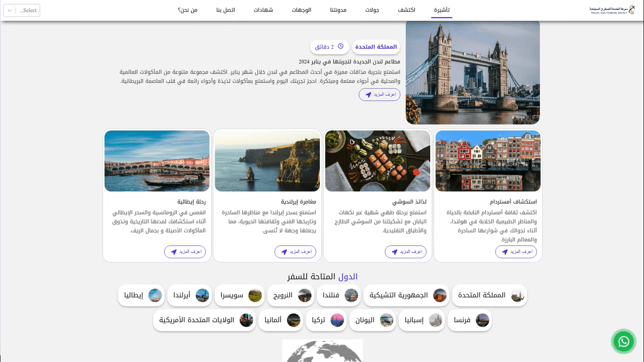Click the استكشاف أمستردام card title
The height and width of the screenshot is (362, 644).
click(513, 202)
